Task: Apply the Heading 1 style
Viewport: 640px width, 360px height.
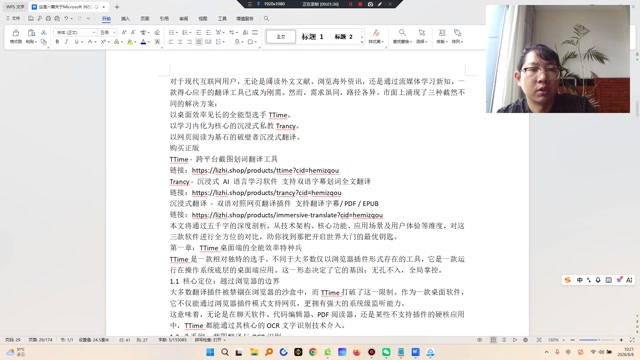Action: click(x=313, y=37)
